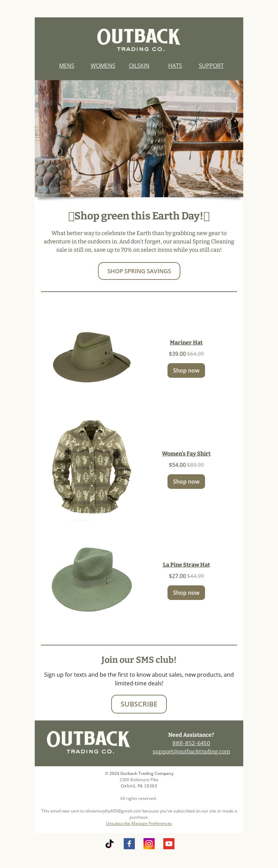278x868 pixels.
Task: Open the TikTok social icon
Action: 109,844
